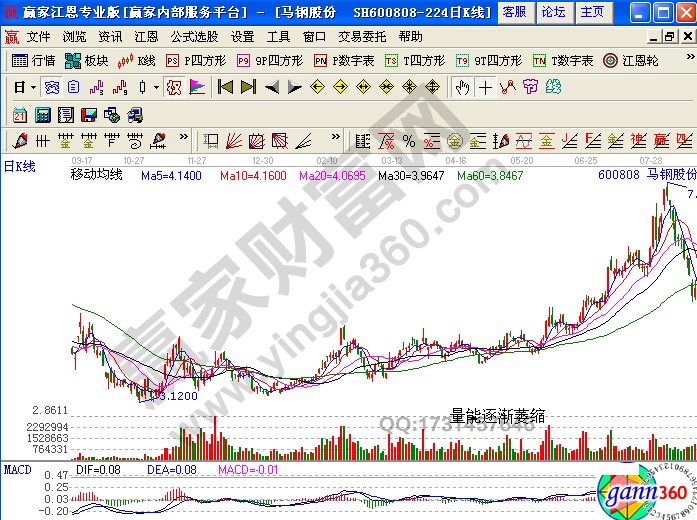Click the 移动均线 indicator label
Screen dimensions: 697x520
[x=96, y=175]
